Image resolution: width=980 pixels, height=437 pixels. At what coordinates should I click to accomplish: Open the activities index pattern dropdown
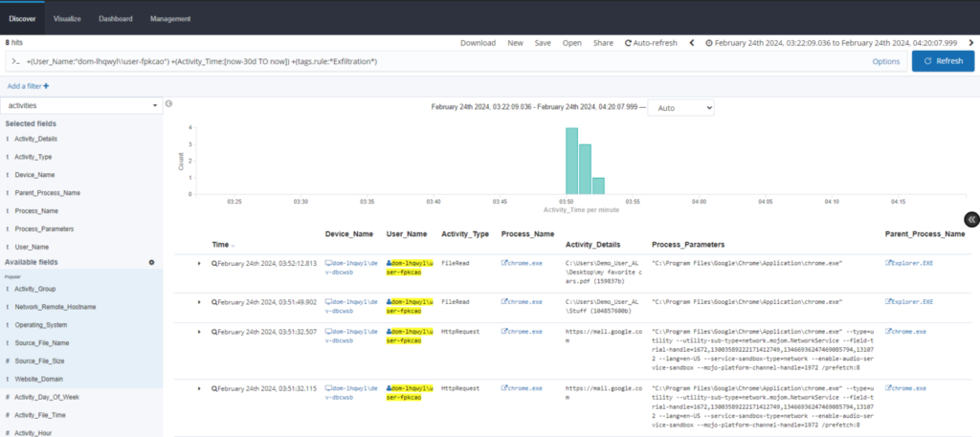(81, 105)
